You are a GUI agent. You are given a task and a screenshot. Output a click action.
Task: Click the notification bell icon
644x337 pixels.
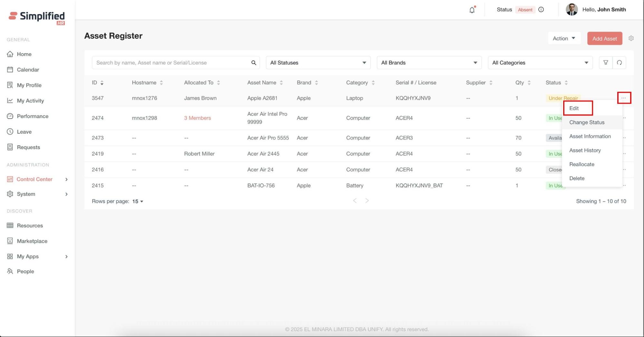tap(472, 10)
